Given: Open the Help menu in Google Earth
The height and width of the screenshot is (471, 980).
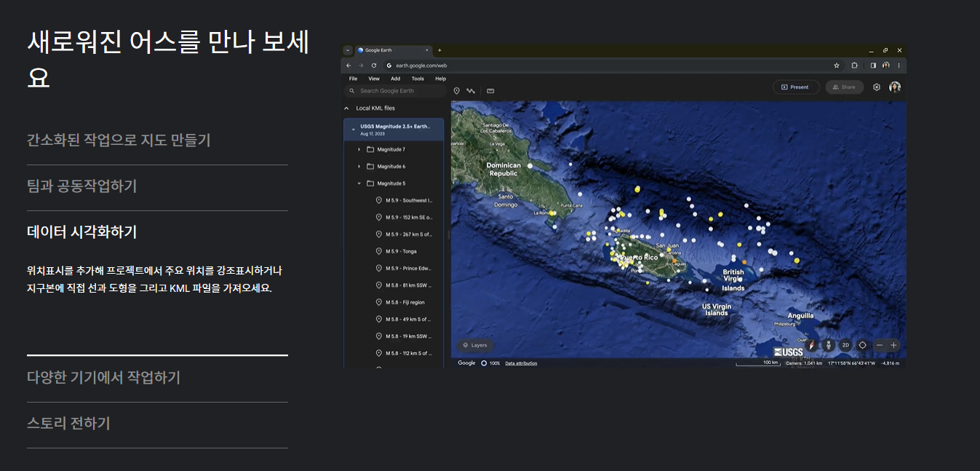Looking at the screenshot, I should coord(440,79).
